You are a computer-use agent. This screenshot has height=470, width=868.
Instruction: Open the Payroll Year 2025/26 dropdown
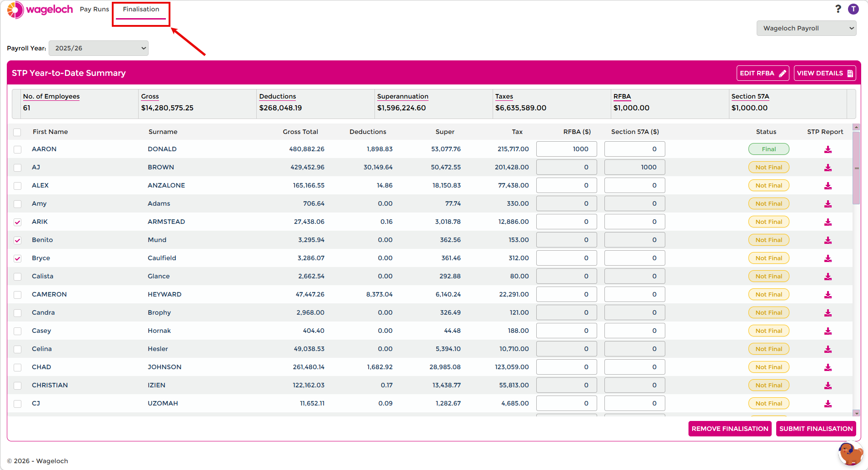[x=99, y=48]
